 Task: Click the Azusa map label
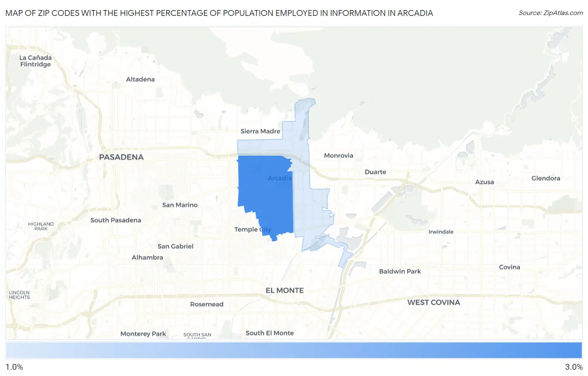point(484,182)
